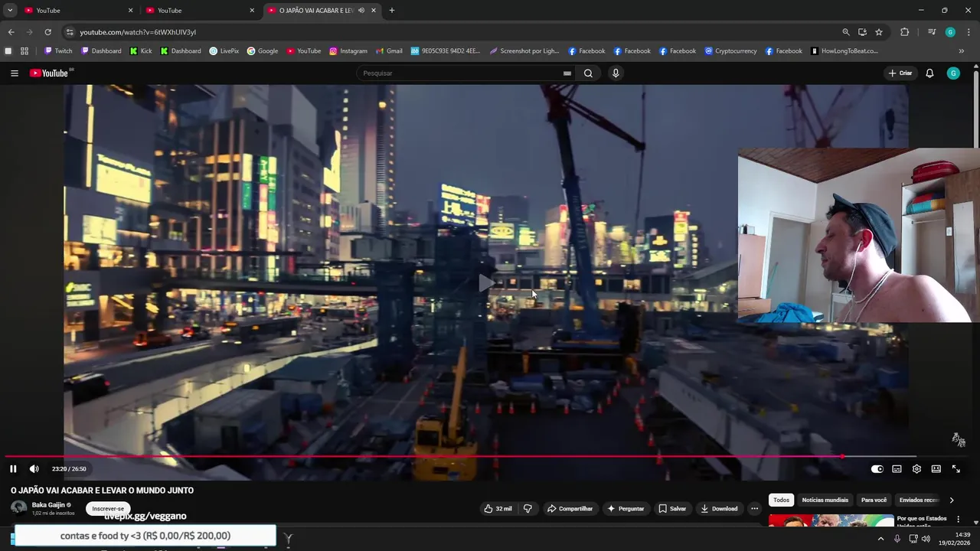
Task: Open the Chrome three-dot menu
Action: pos(969,32)
